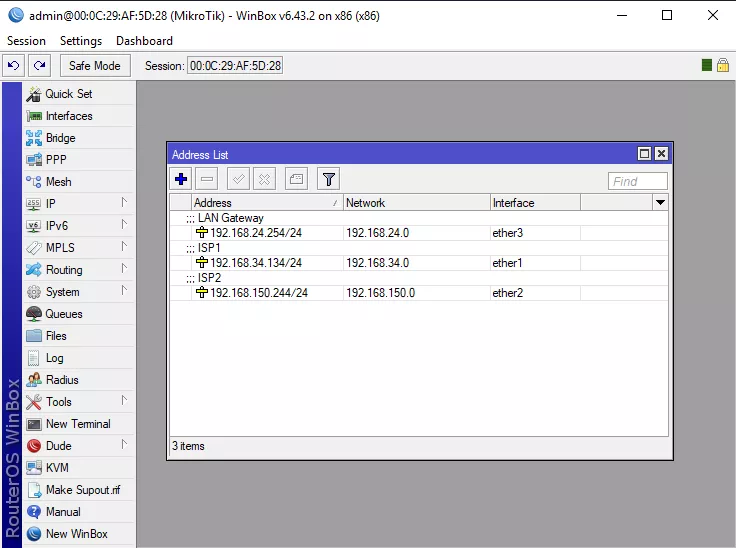736x548 pixels.
Task: Click the Undo arrow icon
Action: [x=13, y=65]
